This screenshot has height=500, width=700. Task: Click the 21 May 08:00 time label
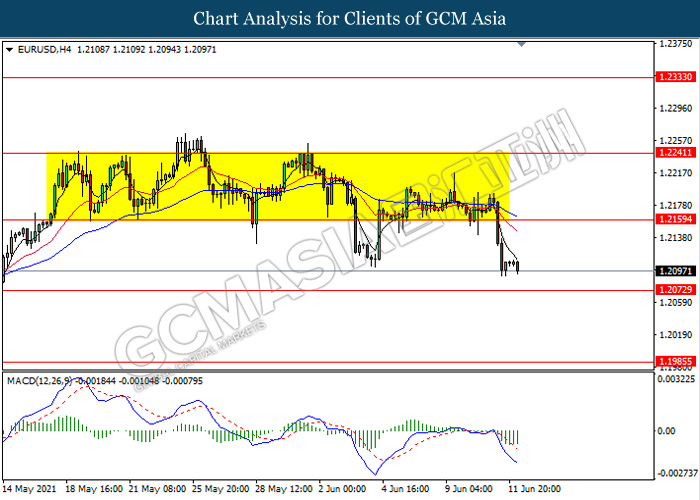(157, 489)
